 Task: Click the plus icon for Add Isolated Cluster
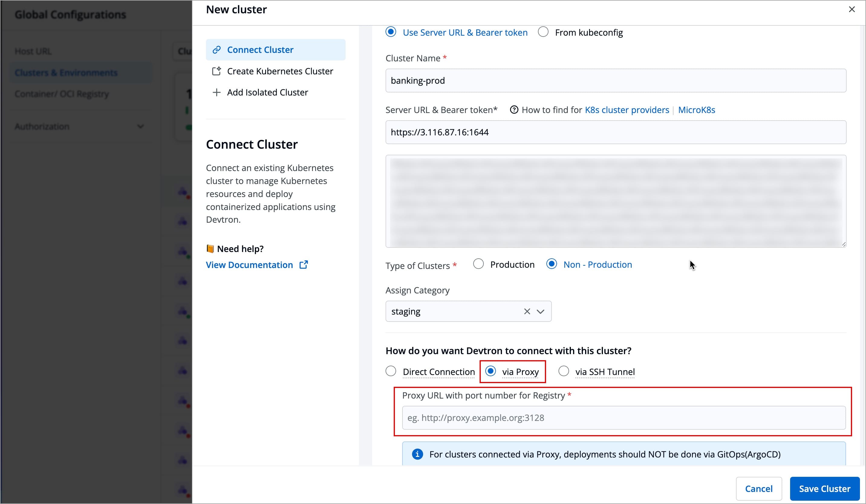click(x=217, y=92)
